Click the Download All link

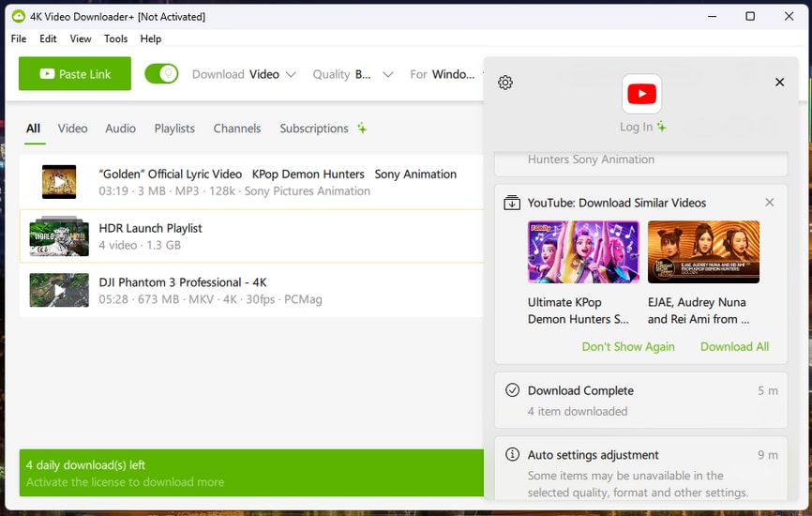734,346
